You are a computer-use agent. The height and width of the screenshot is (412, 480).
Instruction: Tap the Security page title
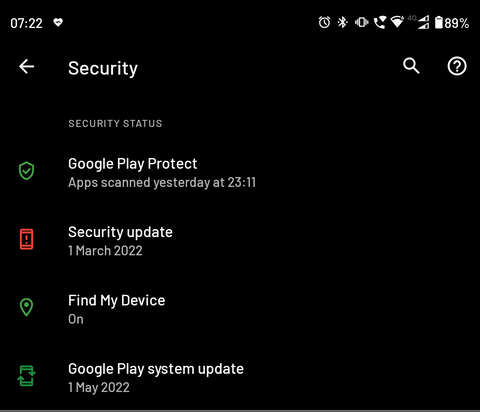(103, 69)
